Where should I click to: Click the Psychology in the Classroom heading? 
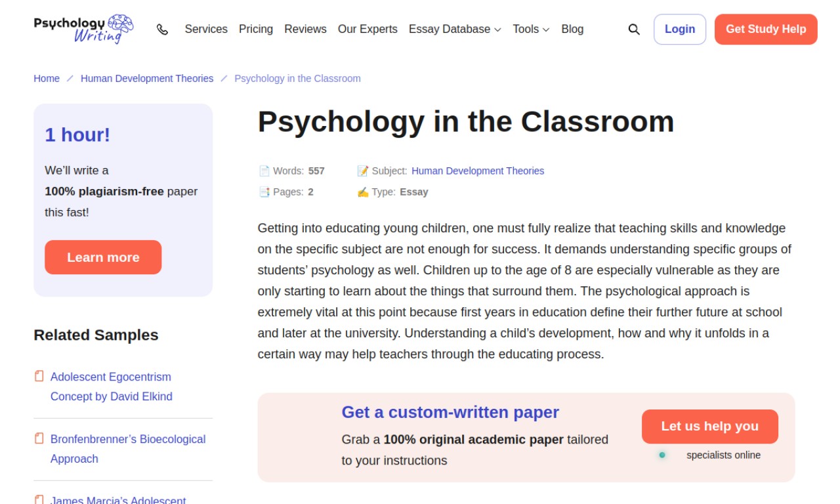466,121
